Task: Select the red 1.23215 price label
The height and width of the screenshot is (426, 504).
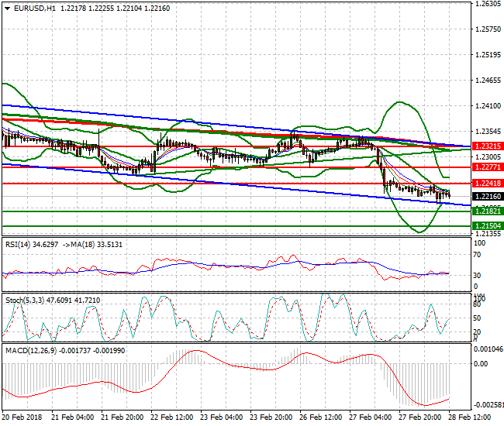Action: click(x=488, y=146)
